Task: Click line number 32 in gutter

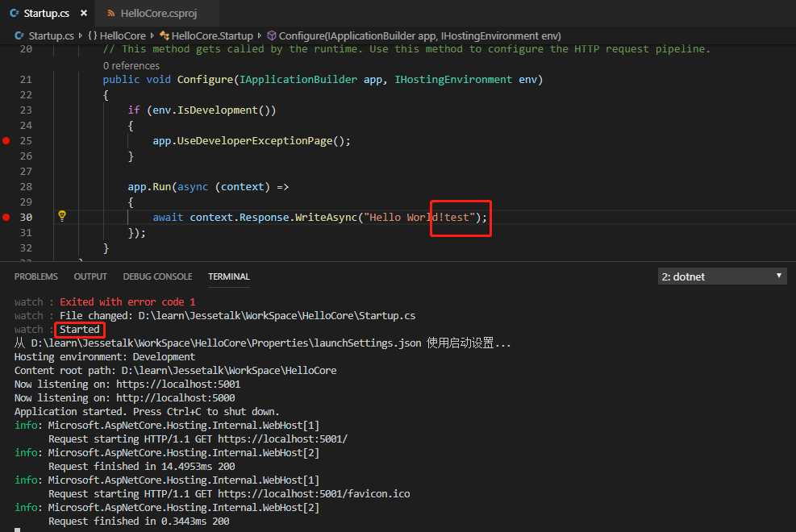Action: pyautogui.click(x=26, y=248)
